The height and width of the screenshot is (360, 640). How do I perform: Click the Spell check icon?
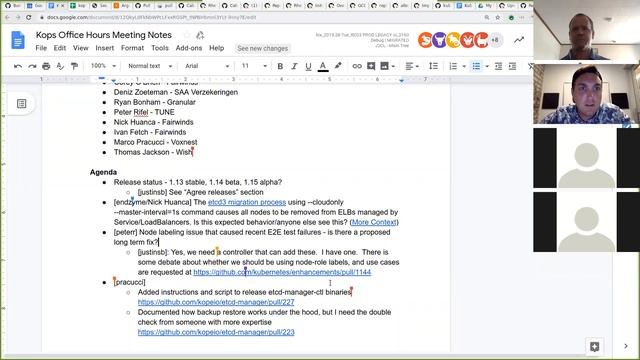[60, 66]
